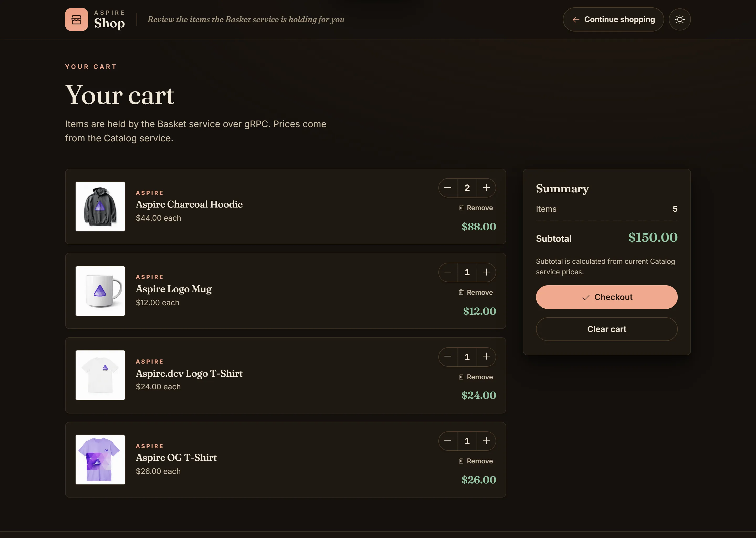Click the Summary heading
The width and height of the screenshot is (756, 538).
click(562, 189)
